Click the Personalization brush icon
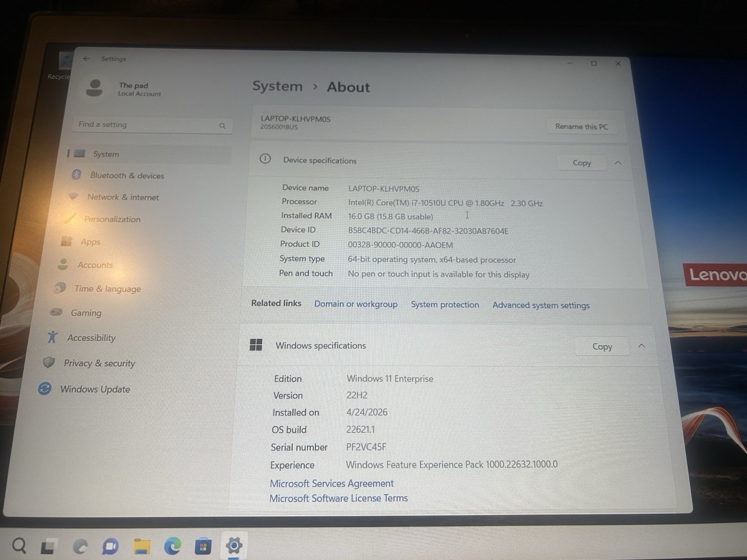Viewport: 747px width, 560px height. (x=70, y=218)
